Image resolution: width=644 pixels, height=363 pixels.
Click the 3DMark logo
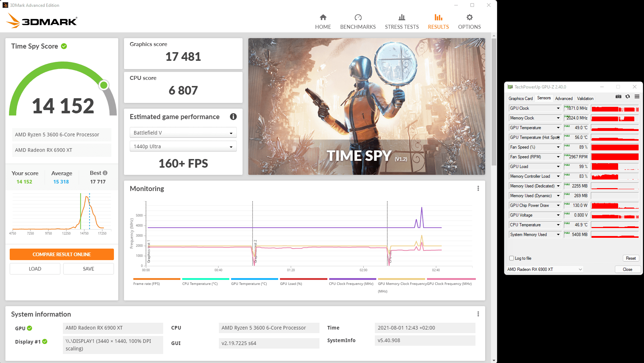click(42, 21)
